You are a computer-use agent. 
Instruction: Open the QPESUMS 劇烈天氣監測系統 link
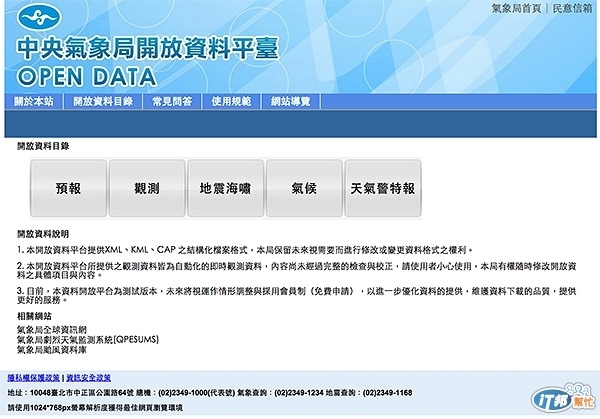pos(88,339)
